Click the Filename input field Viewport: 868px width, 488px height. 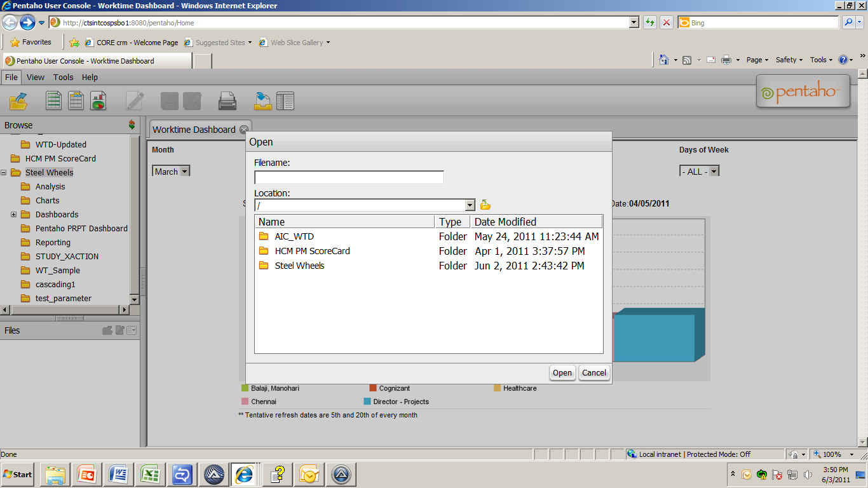[349, 177]
